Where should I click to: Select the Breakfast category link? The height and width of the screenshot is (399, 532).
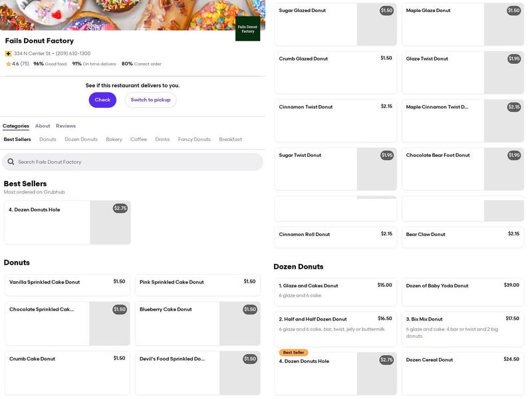230,140
